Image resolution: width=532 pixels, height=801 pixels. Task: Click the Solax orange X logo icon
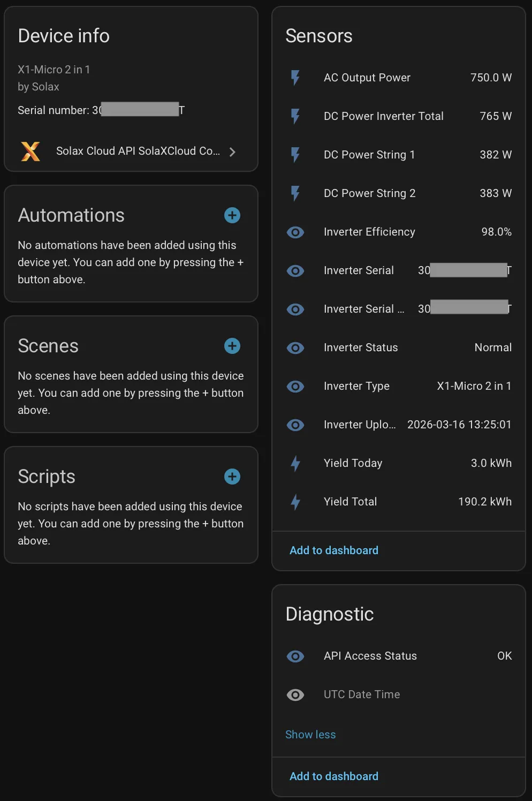click(x=31, y=152)
